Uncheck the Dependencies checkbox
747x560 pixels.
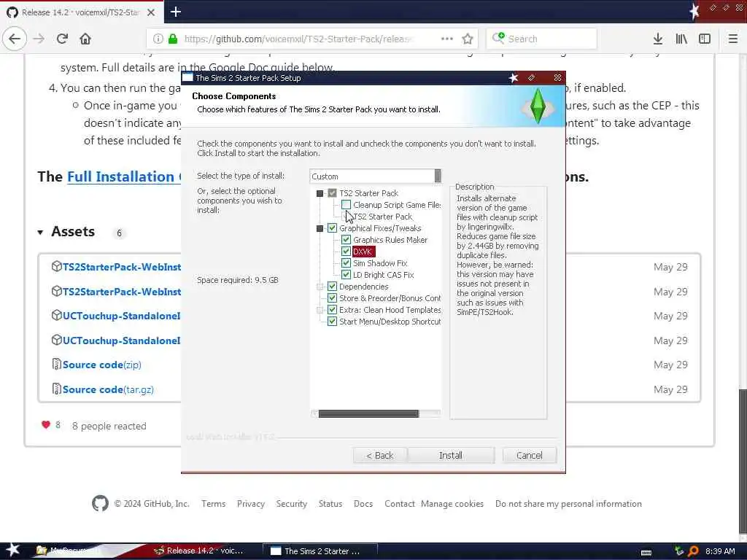(x=332, y=286)
